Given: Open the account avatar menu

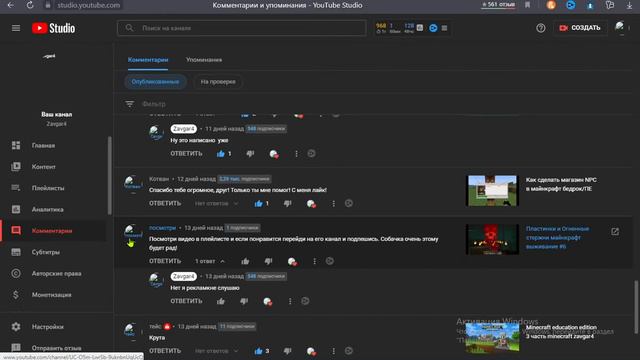Looking at the screenshot, I should (x=620, y=27).
